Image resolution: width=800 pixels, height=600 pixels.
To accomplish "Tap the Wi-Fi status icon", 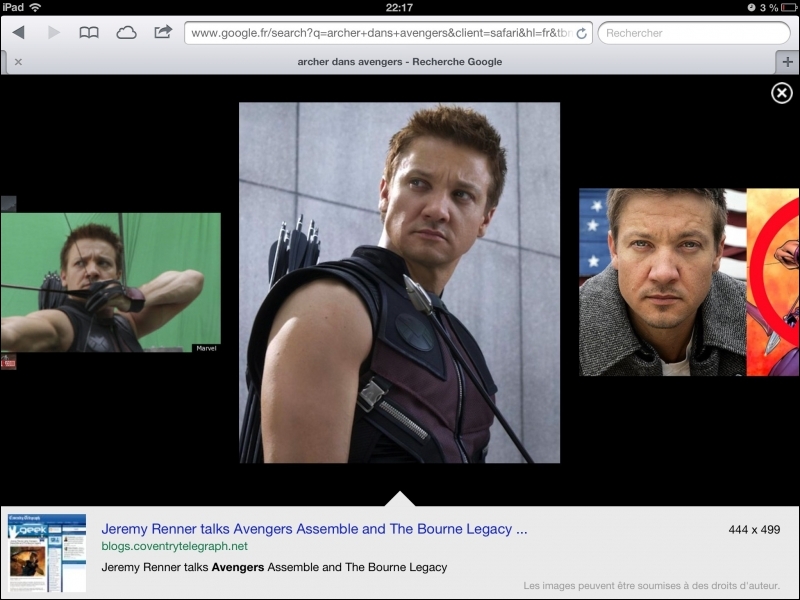I will coord(35,7).
